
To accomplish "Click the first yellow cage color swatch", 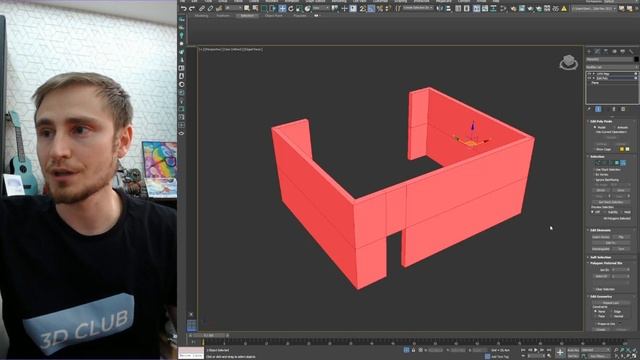I will (x=622, y=149).
